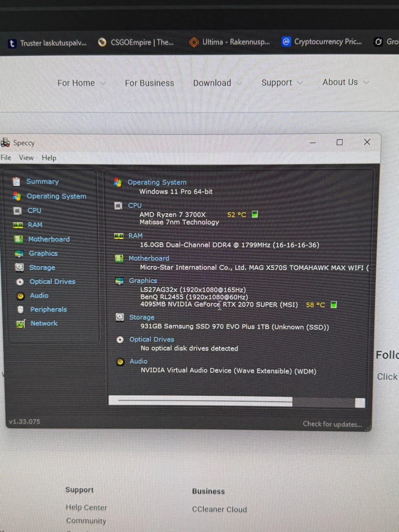This screenshot has height=532, width=399.
Task: Click the green CPU temperature indicator icon
Action: [x=255, y=214]
